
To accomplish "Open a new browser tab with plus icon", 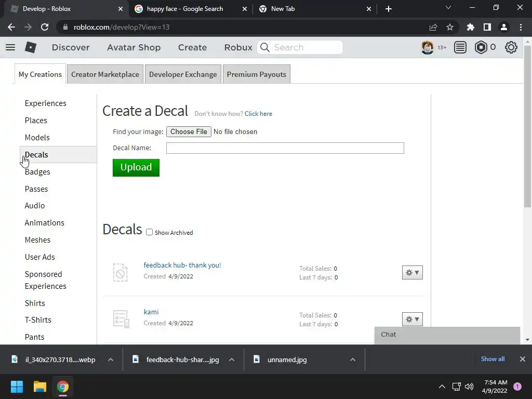I will (x=389, y=9).
